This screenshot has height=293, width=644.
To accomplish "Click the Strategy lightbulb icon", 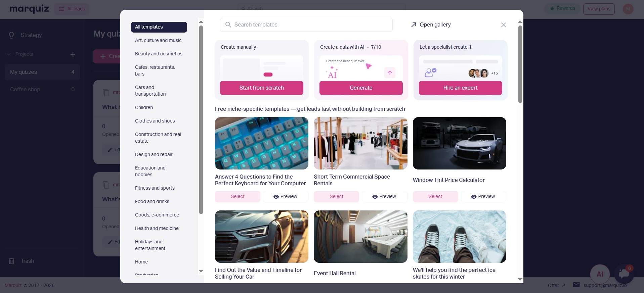I will click(x=11, y=35).
